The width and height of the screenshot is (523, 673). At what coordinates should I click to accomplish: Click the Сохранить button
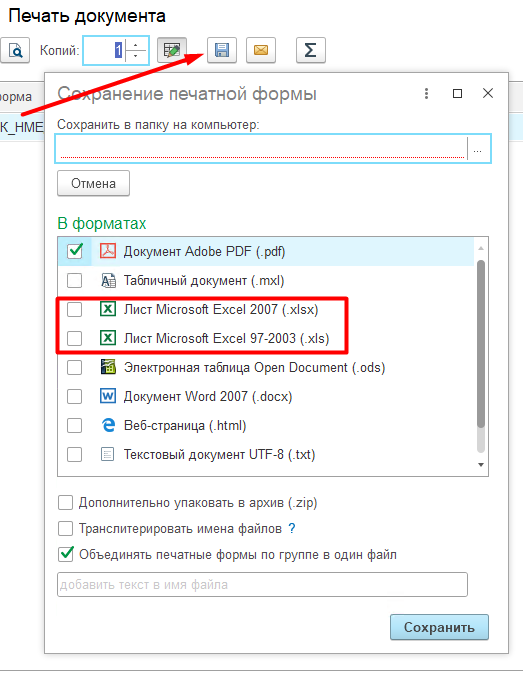[x=439, y=627]
